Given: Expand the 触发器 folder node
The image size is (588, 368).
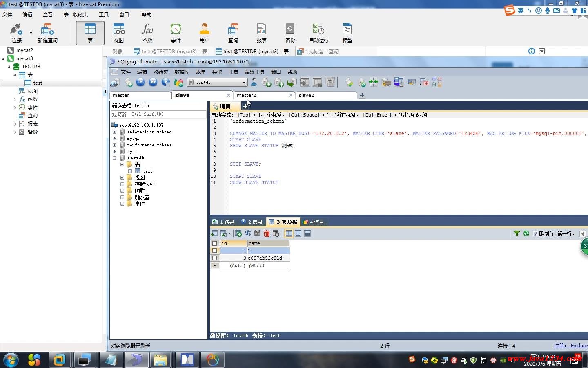Looking at the screenshot, I should 122,197.
